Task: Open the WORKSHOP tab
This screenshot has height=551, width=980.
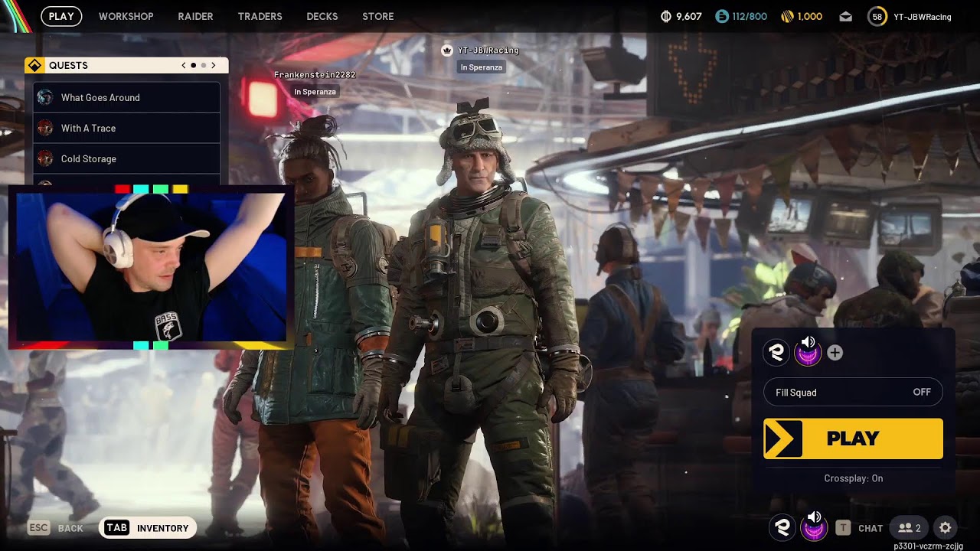Action: [126, 16]
